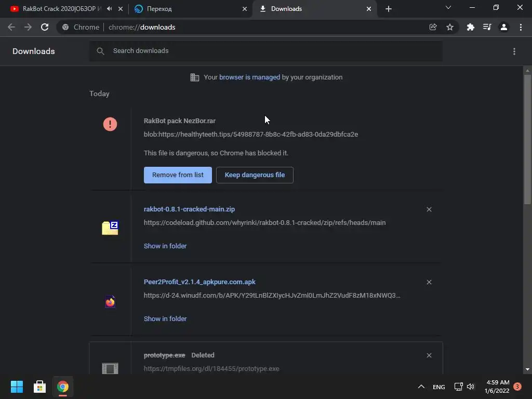Open the Windows Start menu
The image size is (532, 399).
pyautogui.click(x=17, y=387)
